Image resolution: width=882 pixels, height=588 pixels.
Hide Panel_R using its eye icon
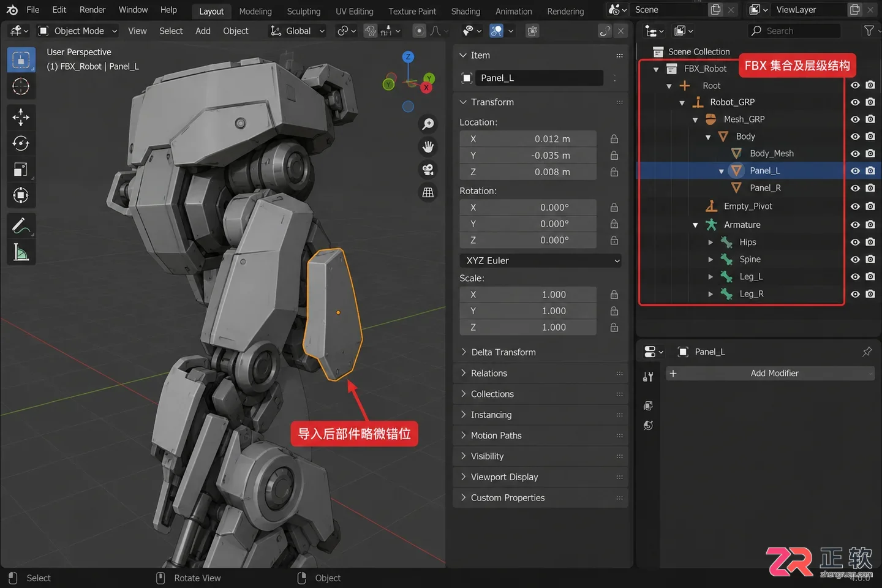click(855, 188)
